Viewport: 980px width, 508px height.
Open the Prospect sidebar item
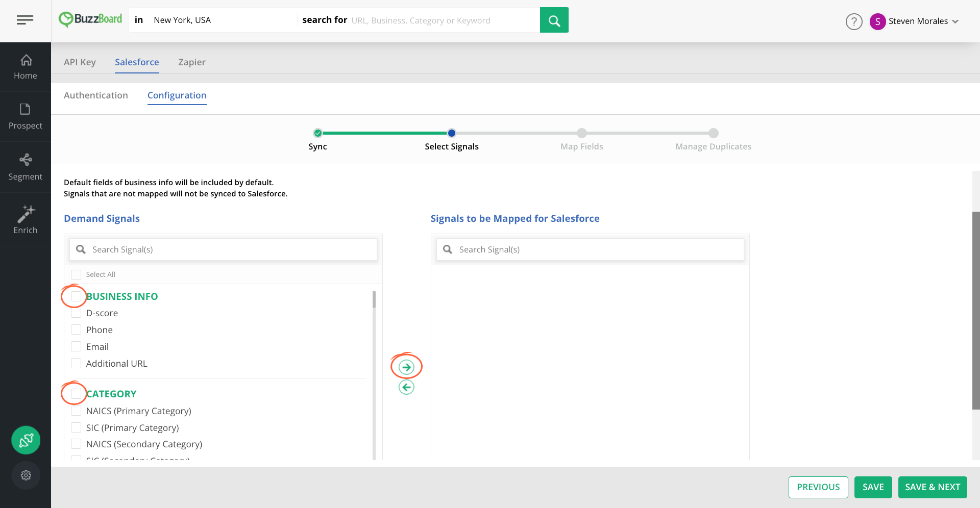point(26,117)
